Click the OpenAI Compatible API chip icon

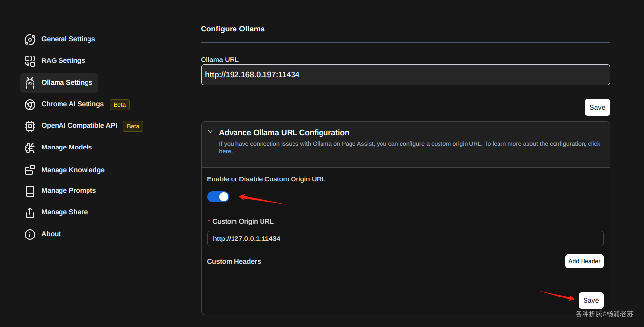30,126
